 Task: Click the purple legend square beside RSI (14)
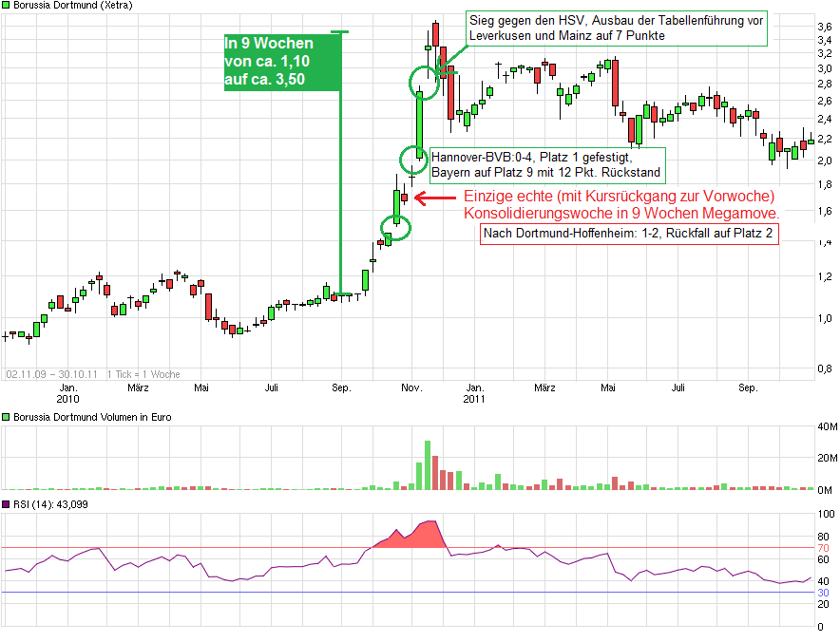coord(6,504)
